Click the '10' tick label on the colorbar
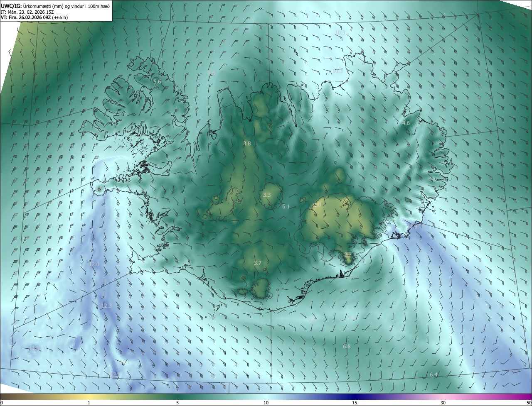Screen dimensions: 532x406 coord(266,403)
